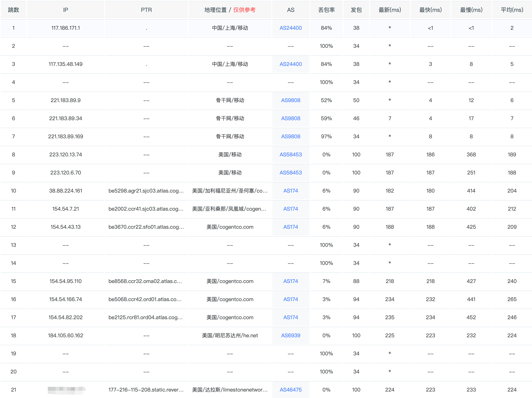Click AS46475 link in hop 21
Viewport: 532px width, 398px height.
(x=290, y=390)
